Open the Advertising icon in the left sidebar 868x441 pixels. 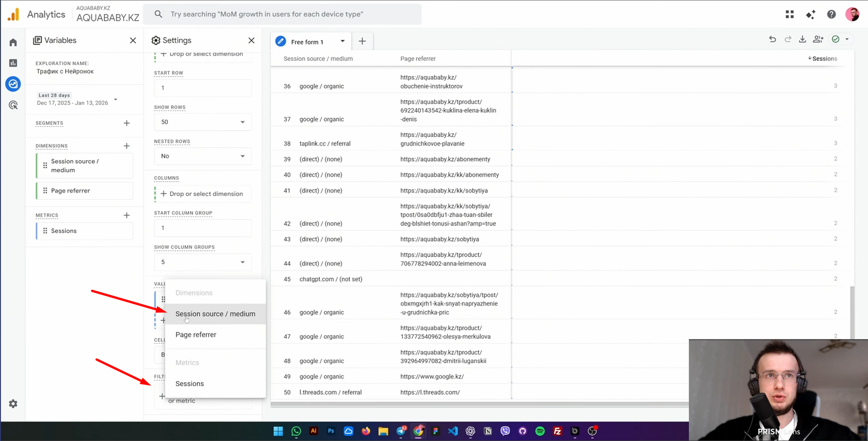[x=13, y=105]
